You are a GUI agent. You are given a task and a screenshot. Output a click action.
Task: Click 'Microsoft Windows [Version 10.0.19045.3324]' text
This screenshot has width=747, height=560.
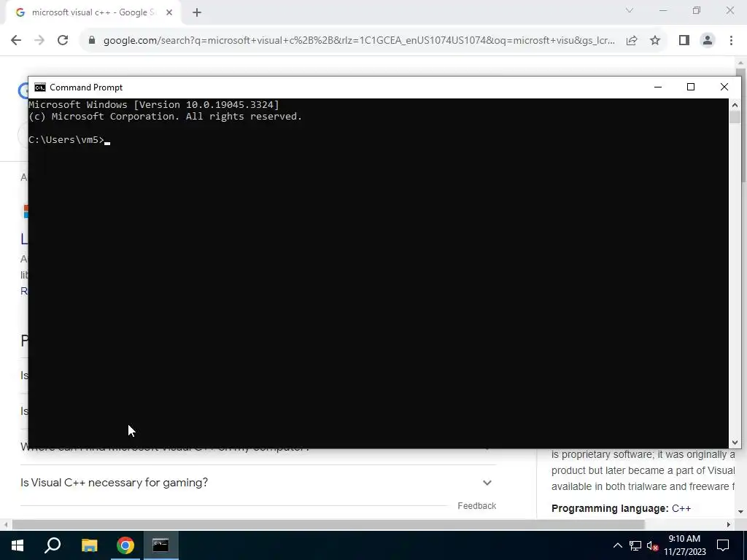point(154,105)
